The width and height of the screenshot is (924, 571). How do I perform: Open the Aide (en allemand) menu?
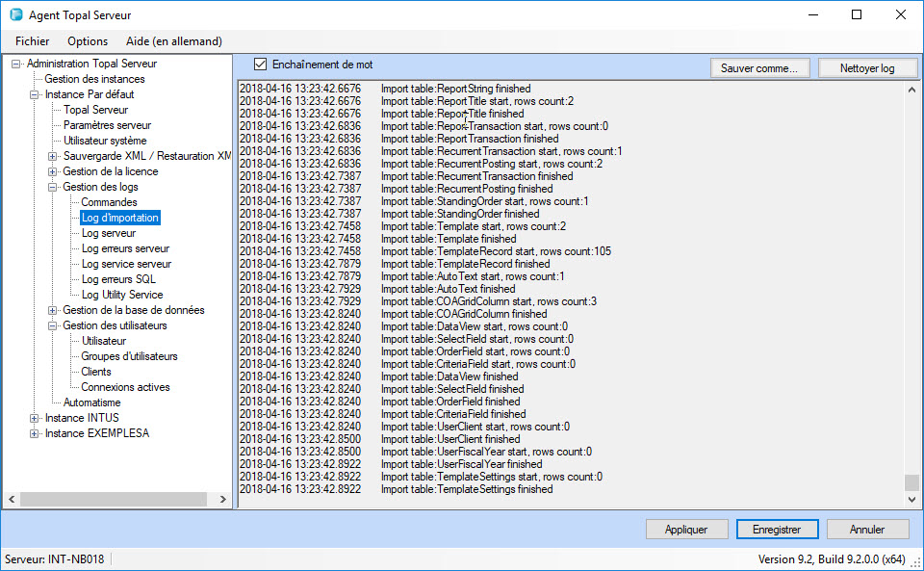point(174,41)
